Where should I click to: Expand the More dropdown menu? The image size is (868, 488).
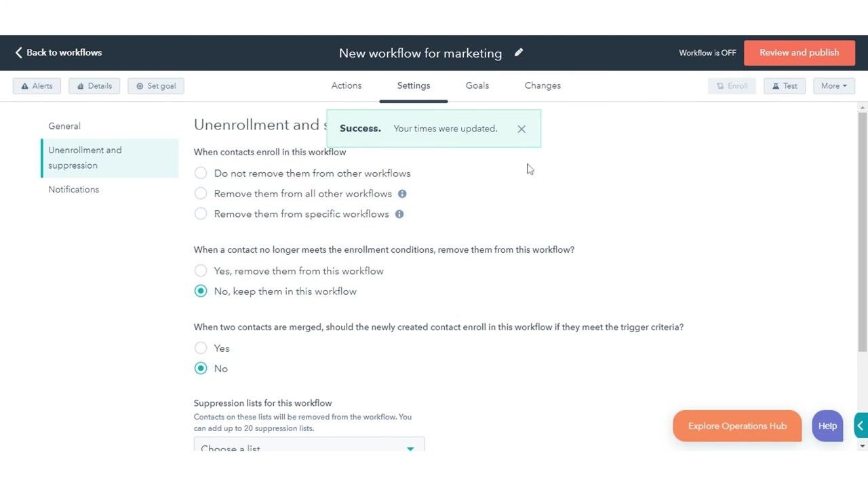pyautogui.click(x=834, y=86)
